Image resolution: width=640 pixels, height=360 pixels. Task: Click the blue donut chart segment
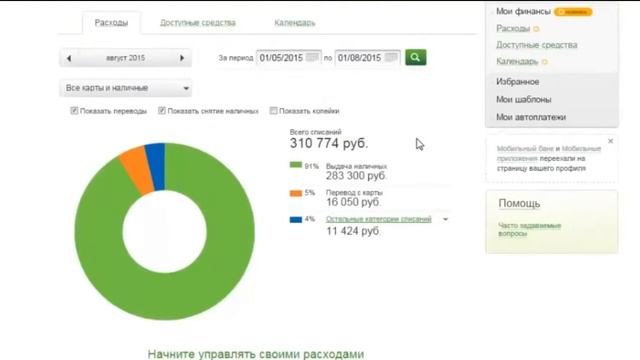pyautogui.click(x=157, y=167)
